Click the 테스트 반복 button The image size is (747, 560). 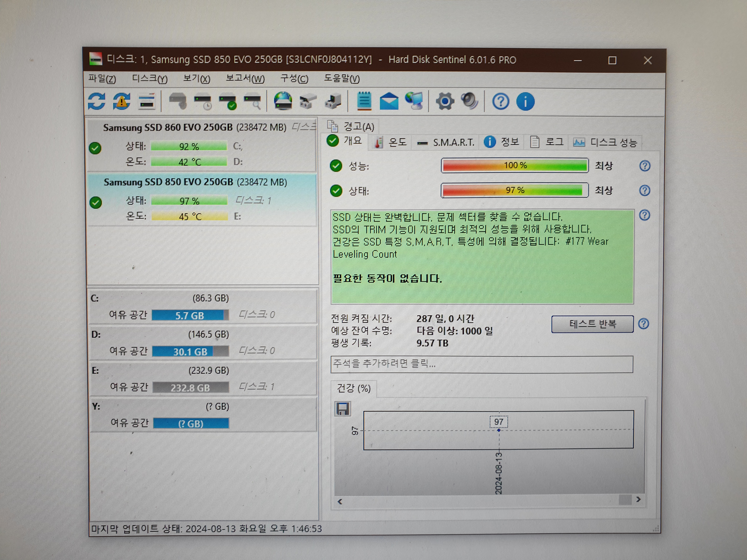[592, 324]
